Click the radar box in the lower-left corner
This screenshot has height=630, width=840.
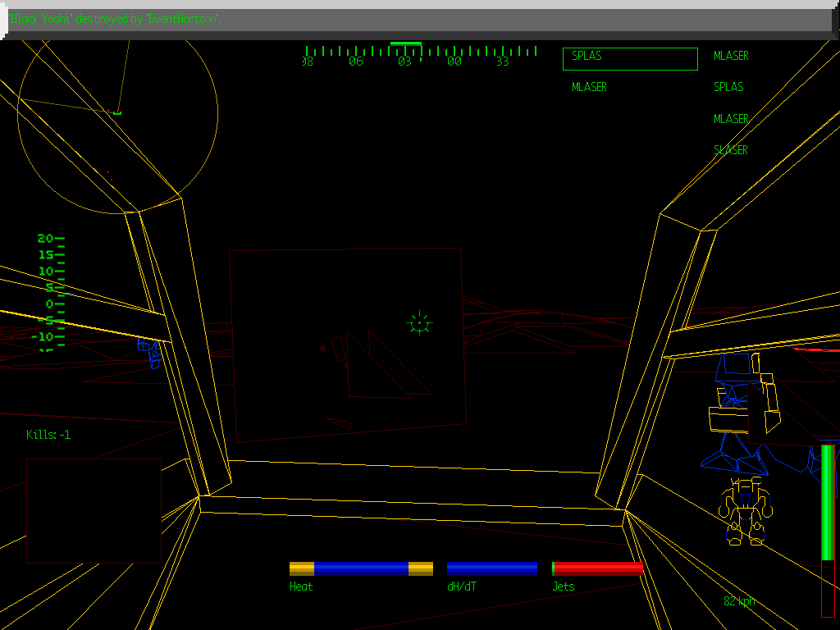tap(93, 509)
